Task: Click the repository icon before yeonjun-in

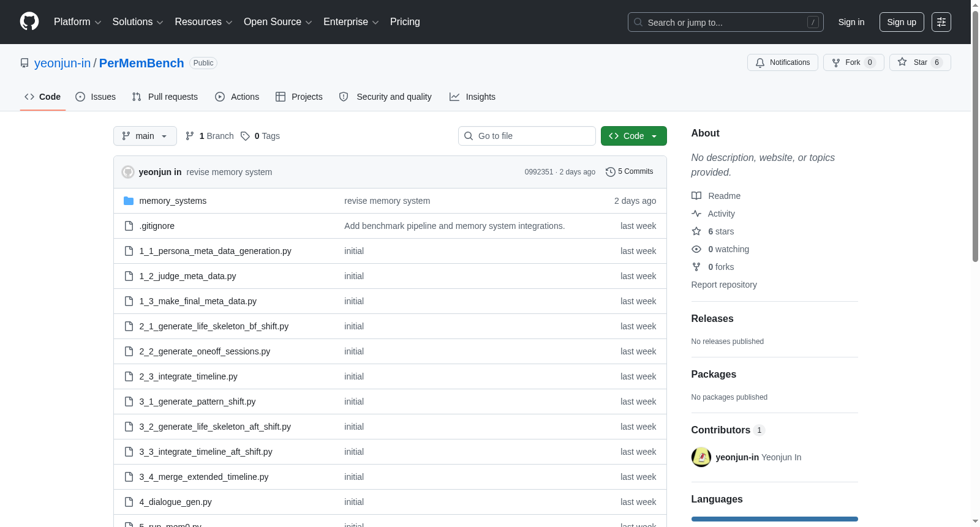Action: tap(24, 63)
